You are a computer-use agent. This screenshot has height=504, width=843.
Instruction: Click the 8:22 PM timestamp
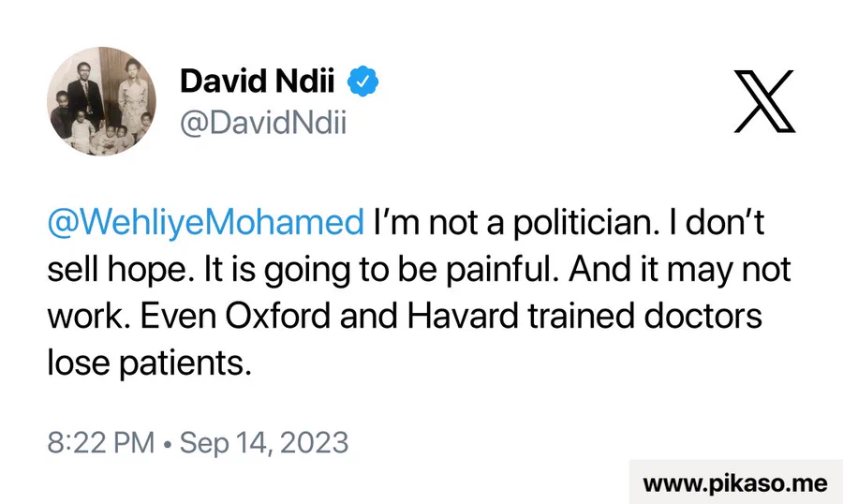pyautogui.click(x=100, y=441)
